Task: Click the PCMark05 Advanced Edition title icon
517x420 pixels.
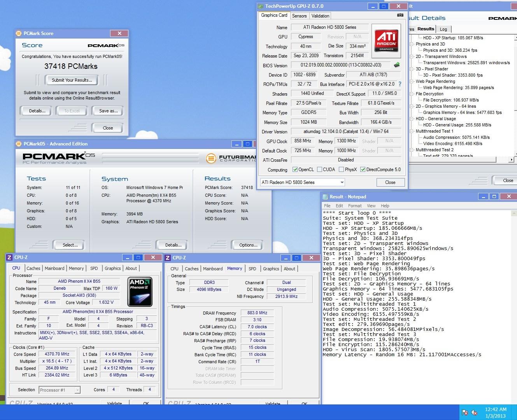Action: [19, 144]
